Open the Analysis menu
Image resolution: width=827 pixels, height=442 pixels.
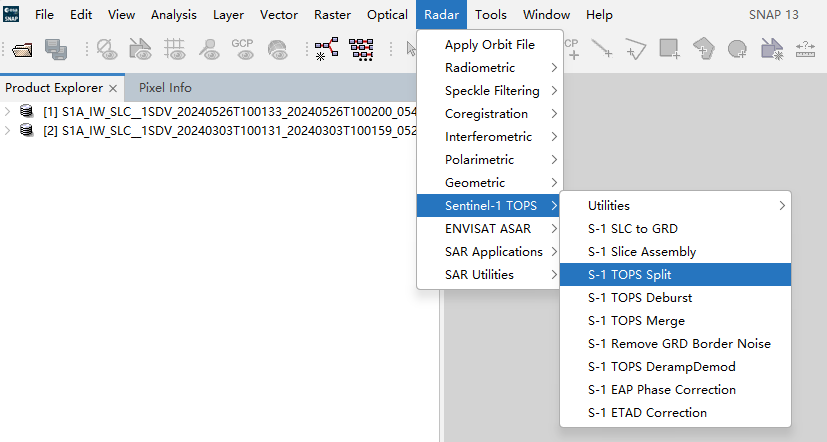tap(174, 14)
